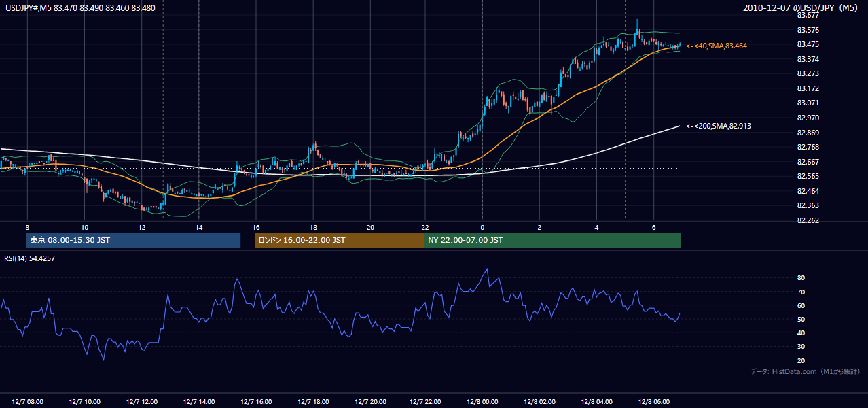
Task: Click the RSI 70 level label
Action: pos(801,292)
